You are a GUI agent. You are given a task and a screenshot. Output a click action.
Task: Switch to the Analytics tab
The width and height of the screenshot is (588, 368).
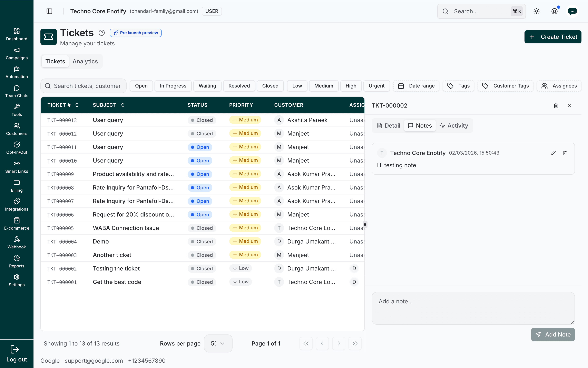85,61
